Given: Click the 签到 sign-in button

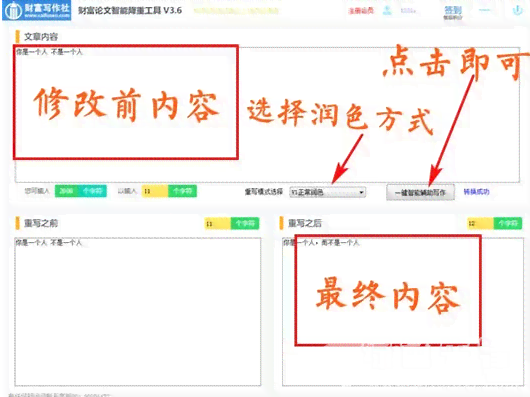Looking at the screenshot, I should pos(453,12).
